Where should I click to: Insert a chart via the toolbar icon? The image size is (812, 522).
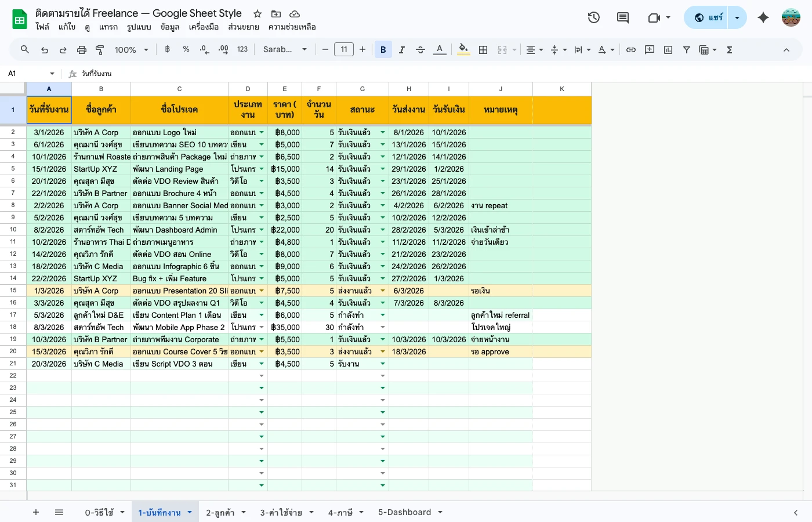[x=668, y=50]
